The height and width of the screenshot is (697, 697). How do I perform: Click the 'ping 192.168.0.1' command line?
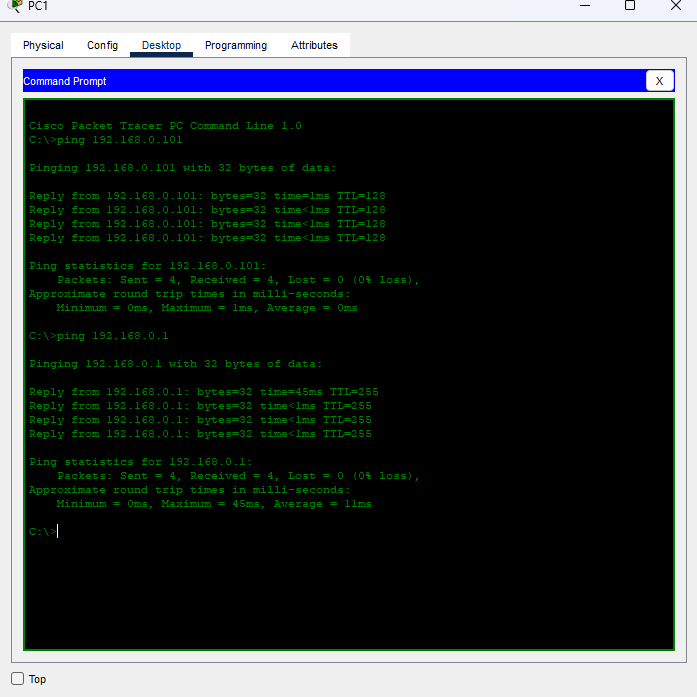point(99,336)
